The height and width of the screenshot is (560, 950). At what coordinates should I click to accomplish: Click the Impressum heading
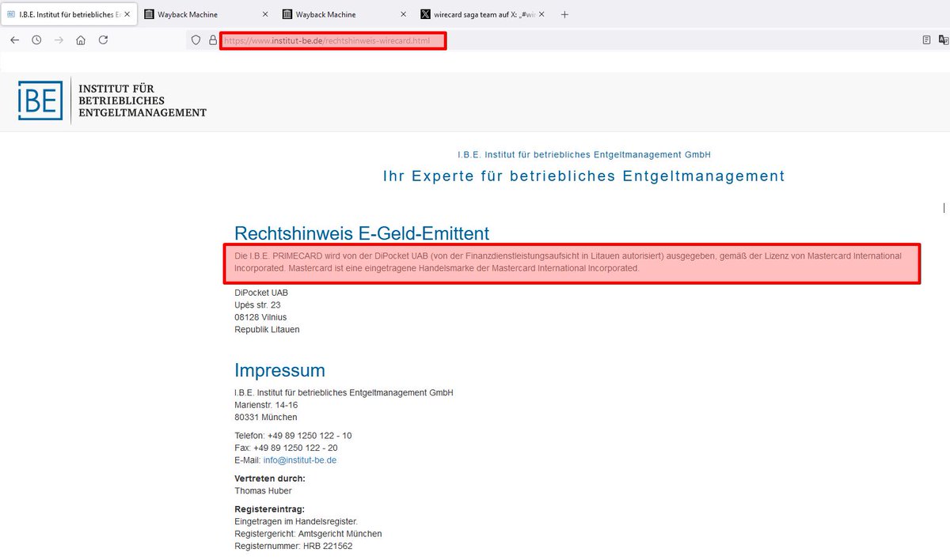click(x=279, y=370)
